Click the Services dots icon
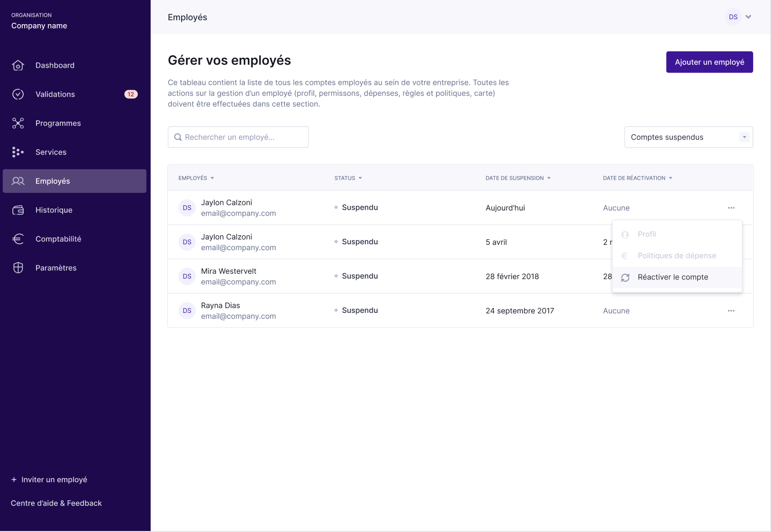The width and height of the screenshot is (771, 532). pyautogui.click(x=18, y=152)
